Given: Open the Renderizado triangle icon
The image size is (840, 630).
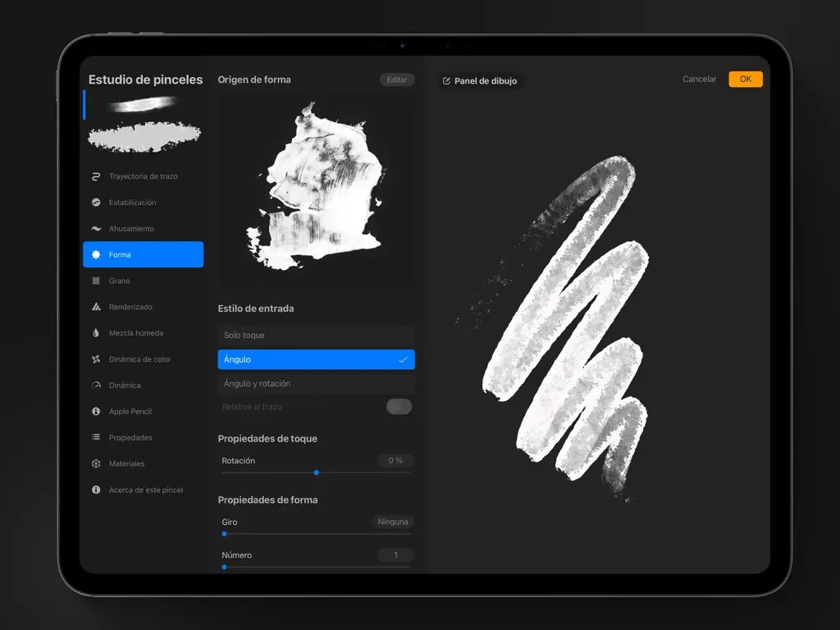Looking at the screenshot, I should [96, 307].
